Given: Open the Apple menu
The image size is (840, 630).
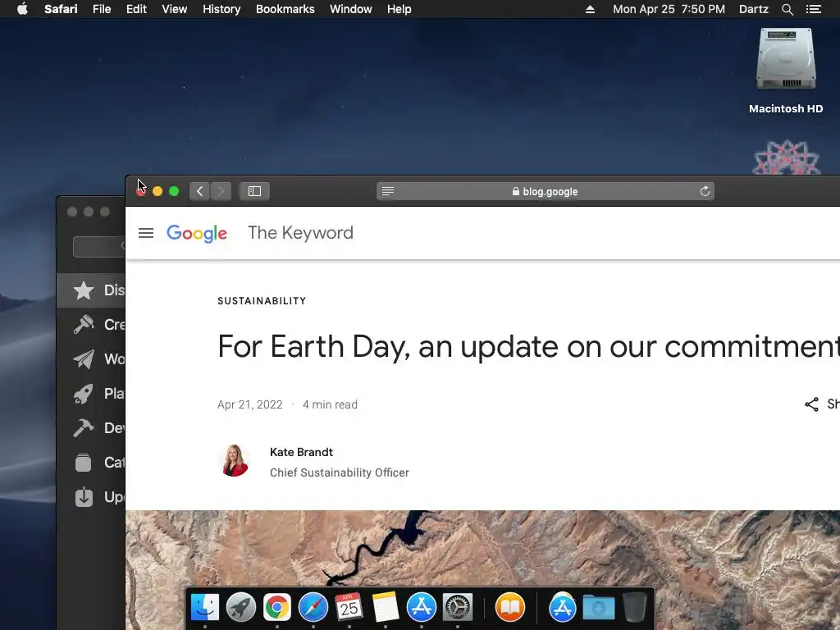Looking at the screenshot, I should 22,9.
